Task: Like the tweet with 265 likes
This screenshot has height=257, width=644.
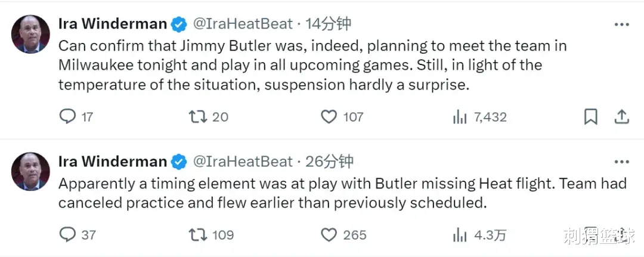Action: (329, 235)
